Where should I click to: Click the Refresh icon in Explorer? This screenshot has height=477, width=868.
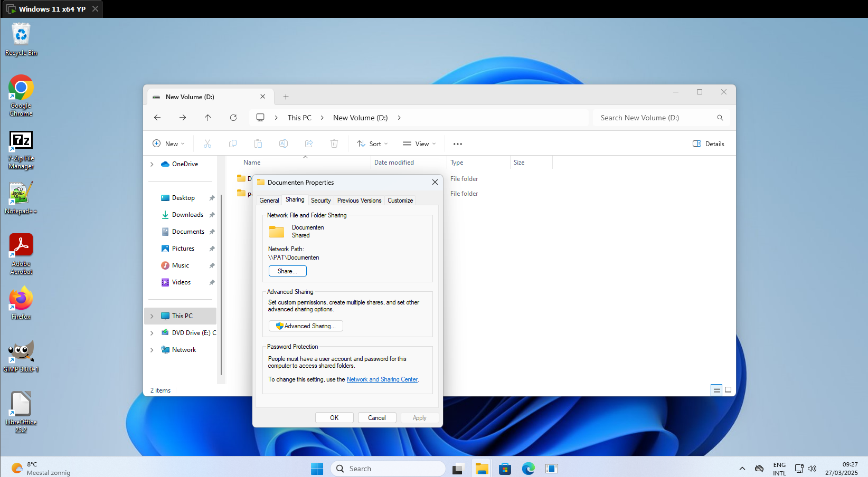click(233, 118)
